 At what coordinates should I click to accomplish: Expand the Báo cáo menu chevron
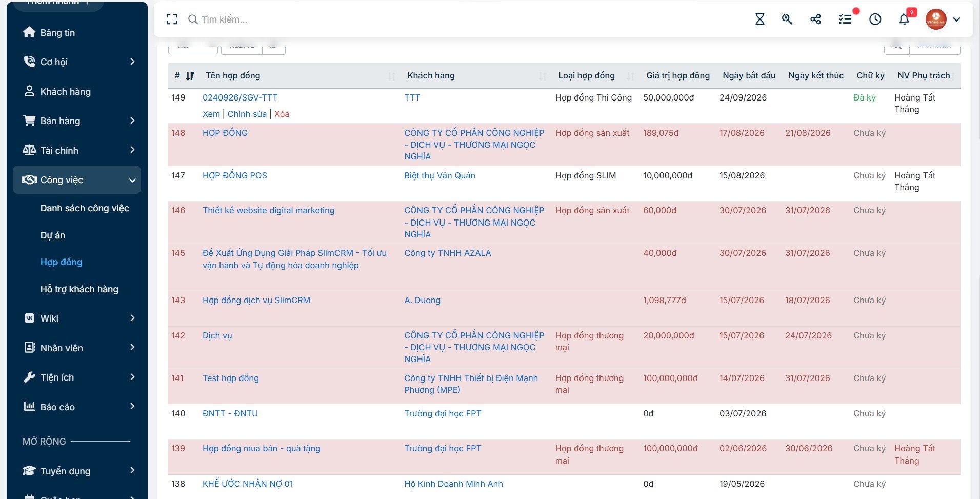(x=132, y=406)
